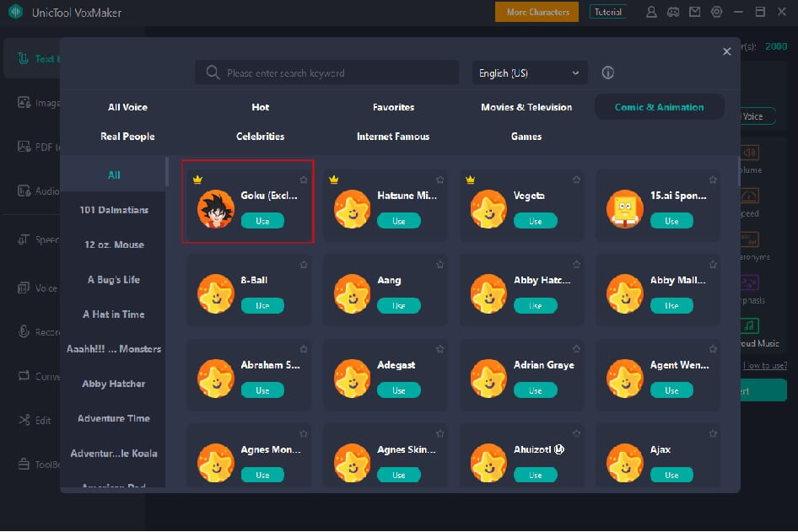Use the Agent Wen voice
The height and width of the screenshot is (532, 798).
coord(671,390)
